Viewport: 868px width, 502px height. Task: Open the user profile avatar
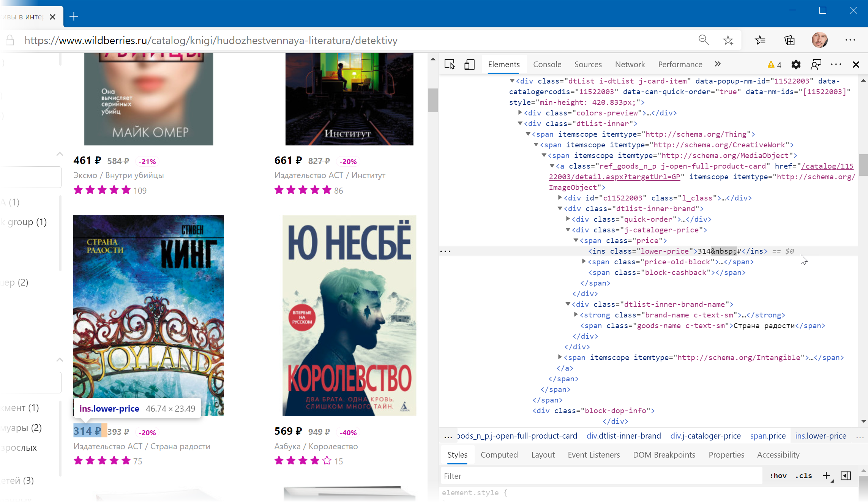[x=819, y=40]
